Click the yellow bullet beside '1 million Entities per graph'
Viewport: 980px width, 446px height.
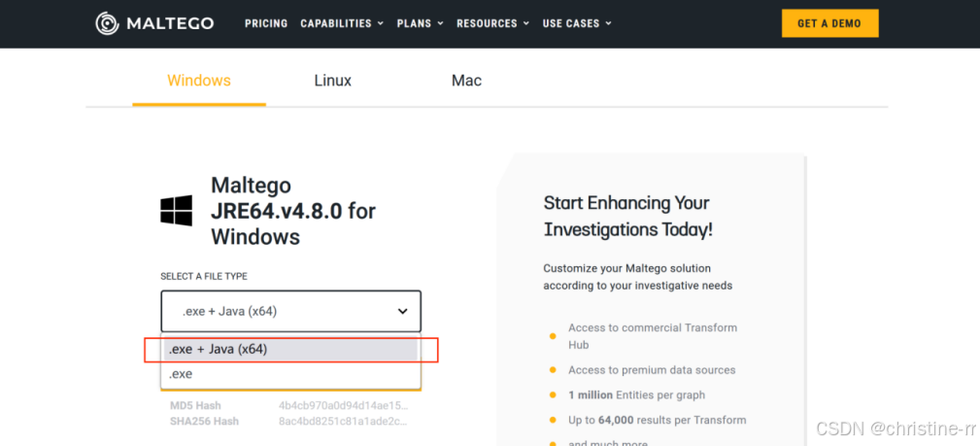coord(553,395)
